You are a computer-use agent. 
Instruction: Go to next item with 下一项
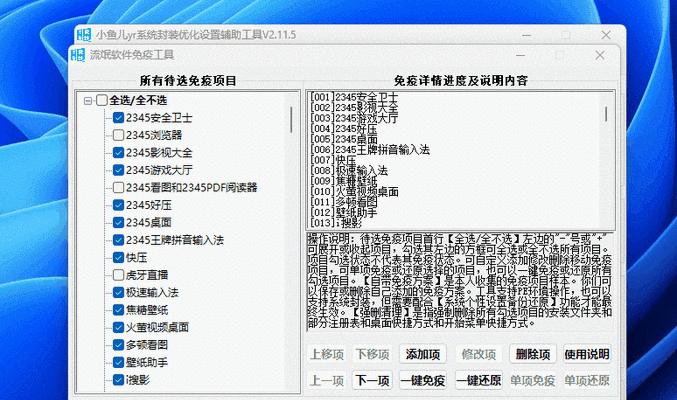coord(372,381)
